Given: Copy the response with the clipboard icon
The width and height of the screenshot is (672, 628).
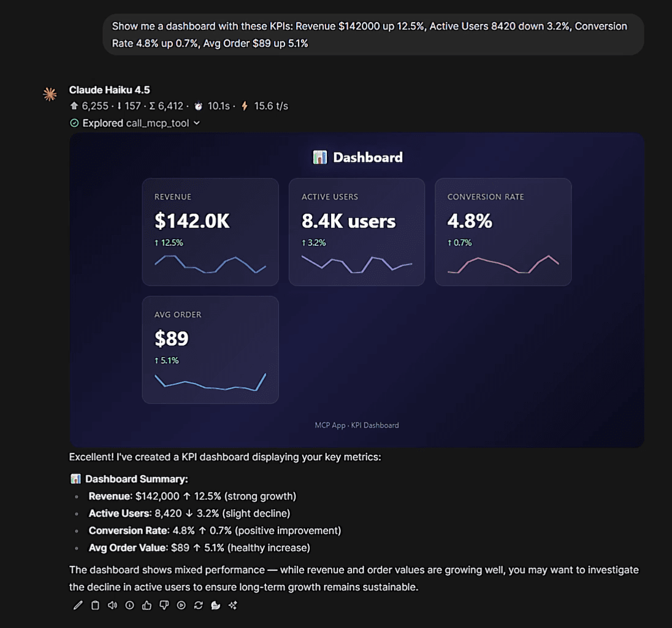Looking at the screenshot, I should coord(95,605).
